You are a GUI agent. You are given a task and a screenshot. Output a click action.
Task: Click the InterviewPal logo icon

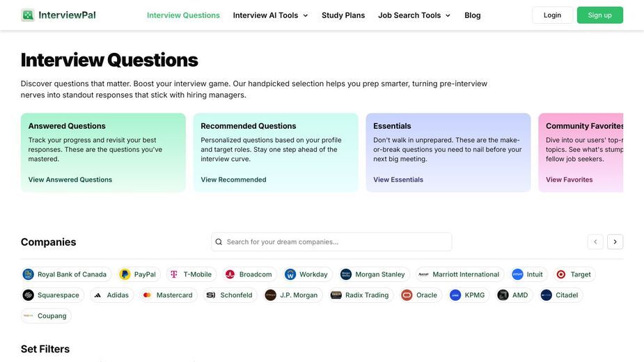click(x=28, y=15)
